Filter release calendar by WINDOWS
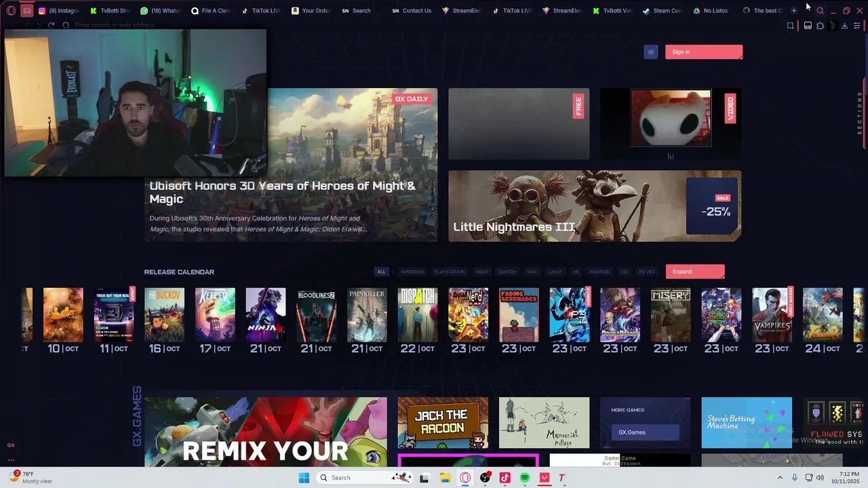The height and width of the screenshot is (488, 868). [412, 272]
